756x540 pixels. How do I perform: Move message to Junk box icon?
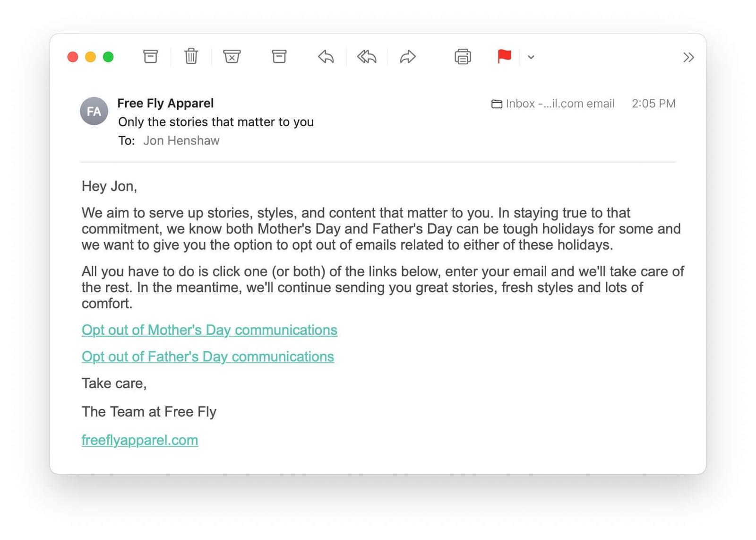[x=232, y=57]
